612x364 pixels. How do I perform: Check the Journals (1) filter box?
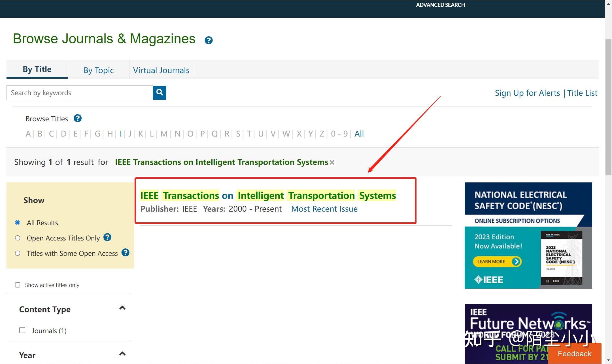pyautogui.click(x=22, y=330)
